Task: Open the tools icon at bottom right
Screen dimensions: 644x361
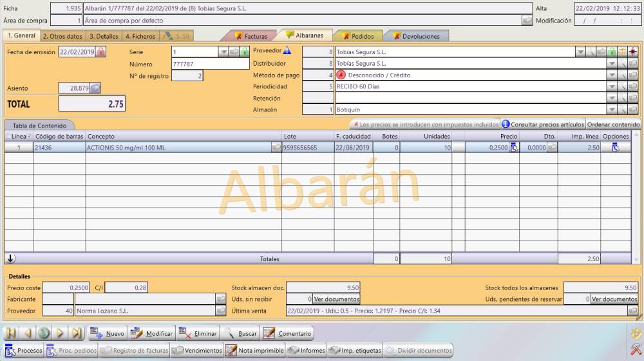Action: pos(635,349)
